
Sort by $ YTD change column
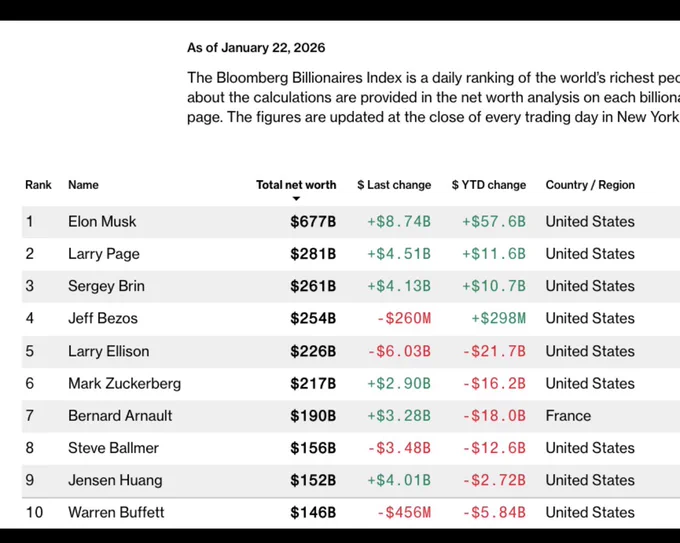click(489, 185)
